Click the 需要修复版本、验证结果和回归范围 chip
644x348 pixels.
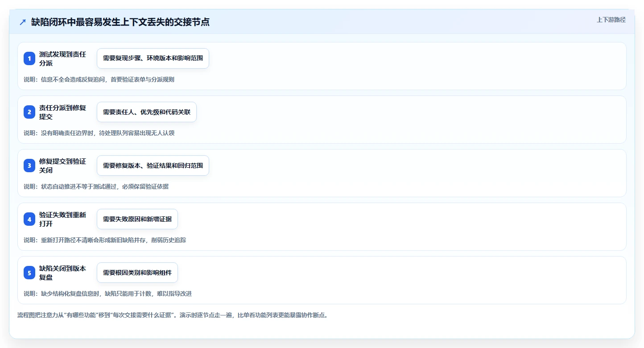click(153, 166)
